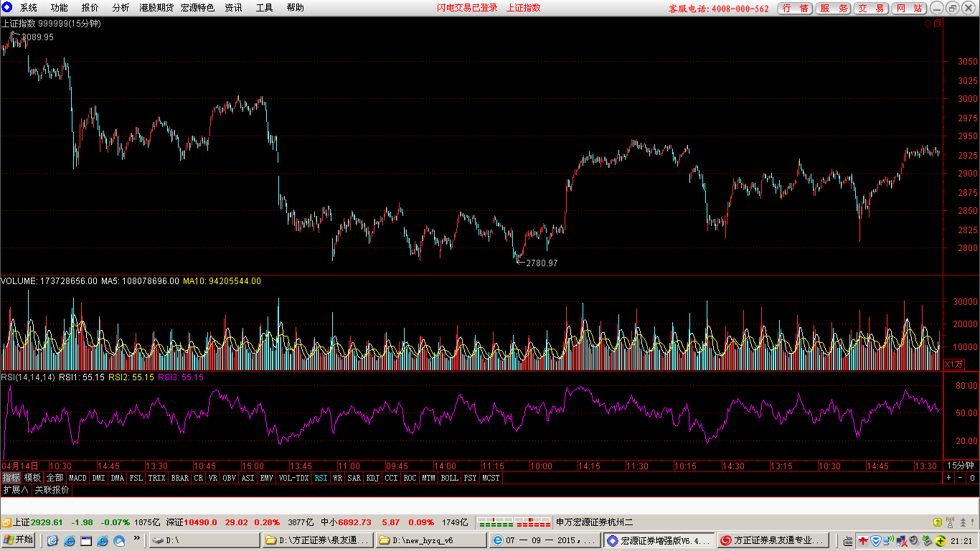
Task: Click the exclamation info icon in status bar
Action: 972,522
